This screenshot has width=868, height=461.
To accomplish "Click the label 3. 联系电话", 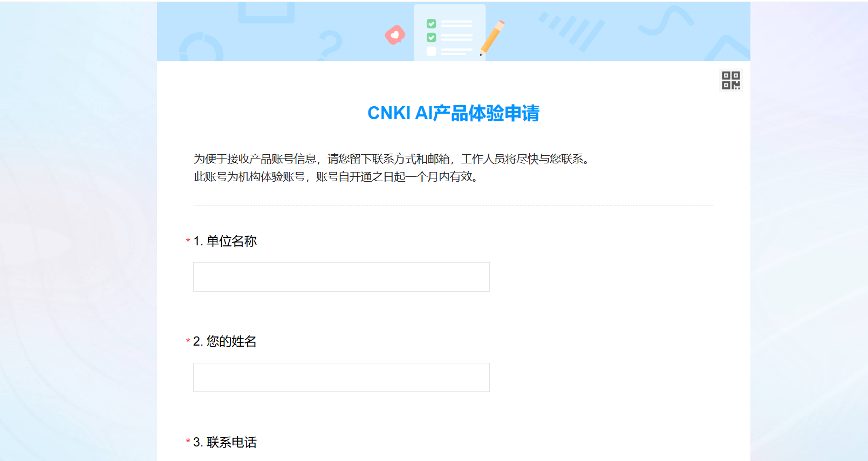I will point(225,442).
